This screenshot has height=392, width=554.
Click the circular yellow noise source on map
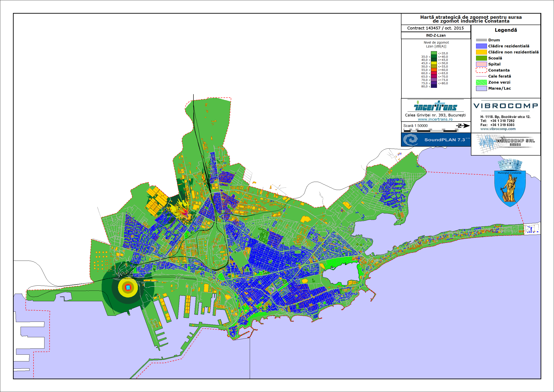pos(128,287)
